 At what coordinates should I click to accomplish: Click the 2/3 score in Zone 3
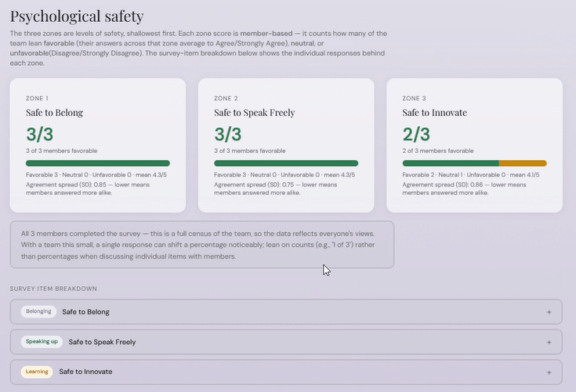416,134
